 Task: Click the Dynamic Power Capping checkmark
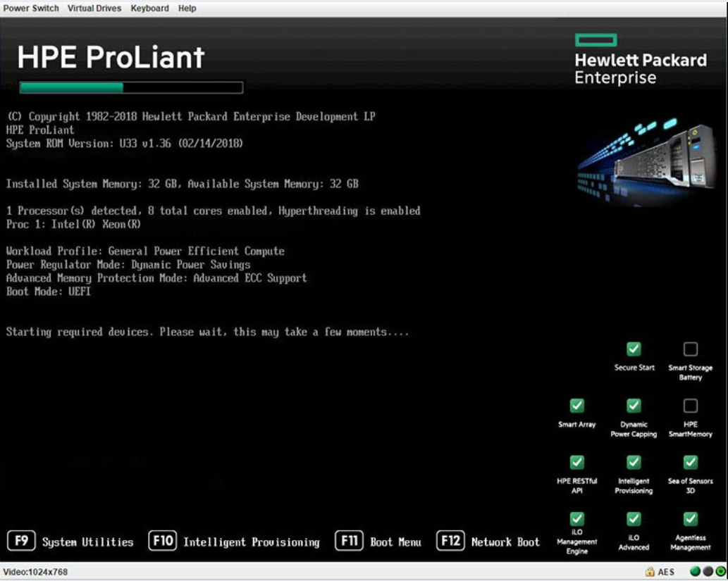[x=634, y=406]
